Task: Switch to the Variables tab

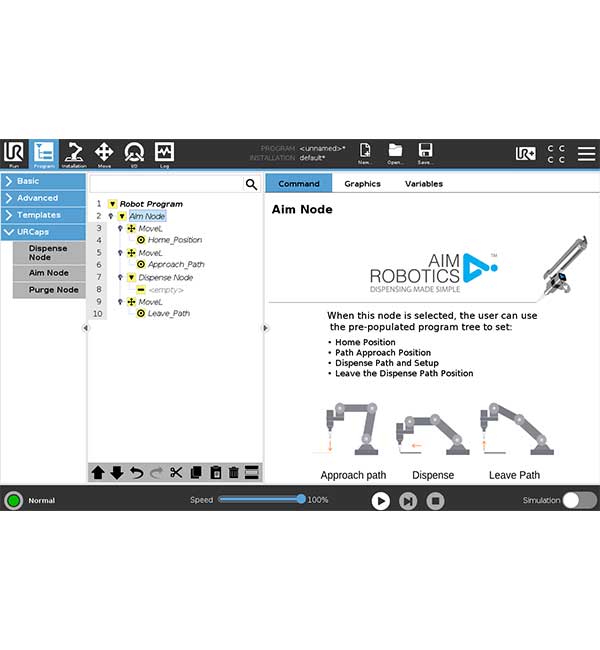Action: (x=424, y=184)
